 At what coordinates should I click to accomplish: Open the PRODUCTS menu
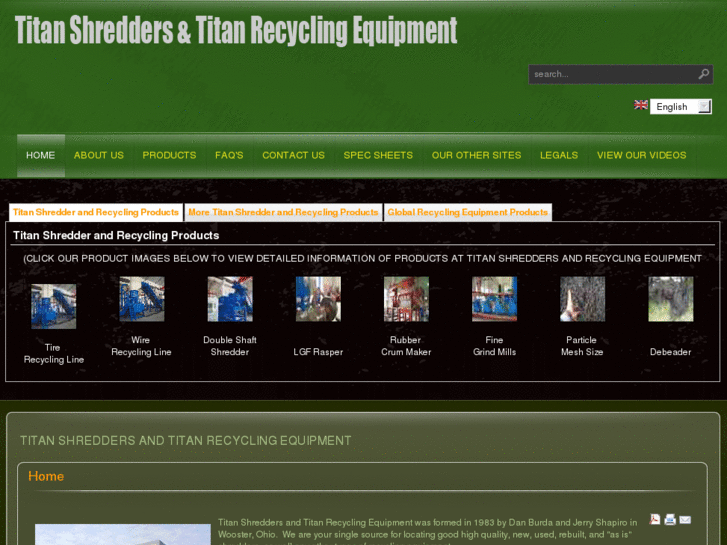(x=169, y=155)
